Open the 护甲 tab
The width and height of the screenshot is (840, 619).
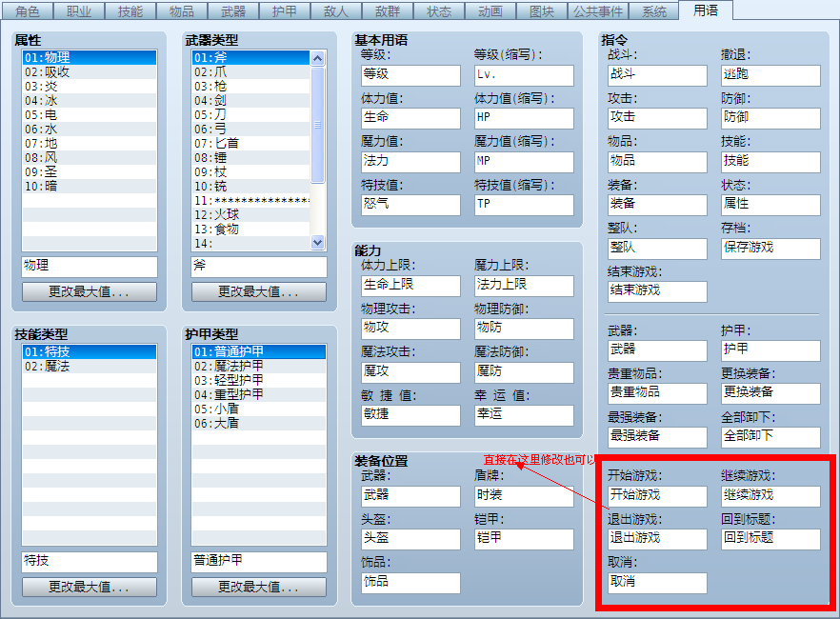click(285, 11)
